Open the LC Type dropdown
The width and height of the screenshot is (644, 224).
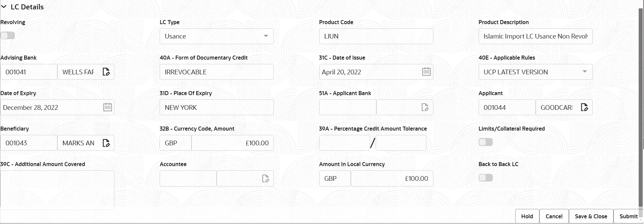click(266, 36)
